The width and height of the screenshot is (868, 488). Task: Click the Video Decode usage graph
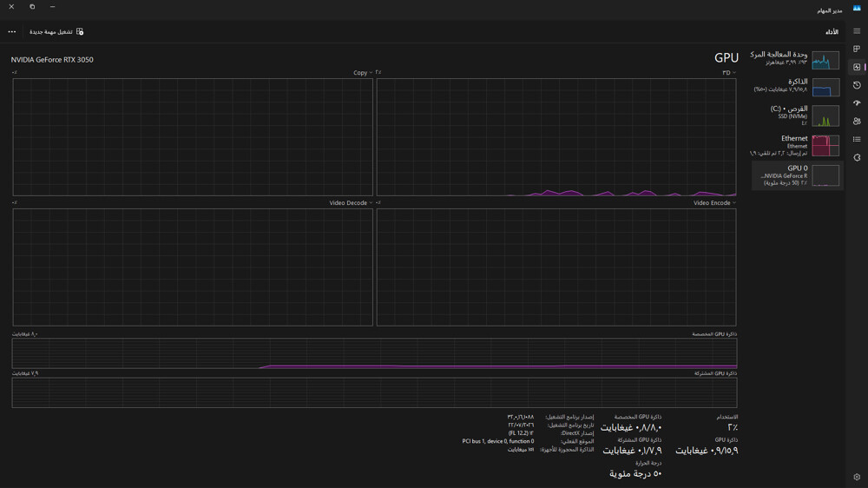pos(193,267)
